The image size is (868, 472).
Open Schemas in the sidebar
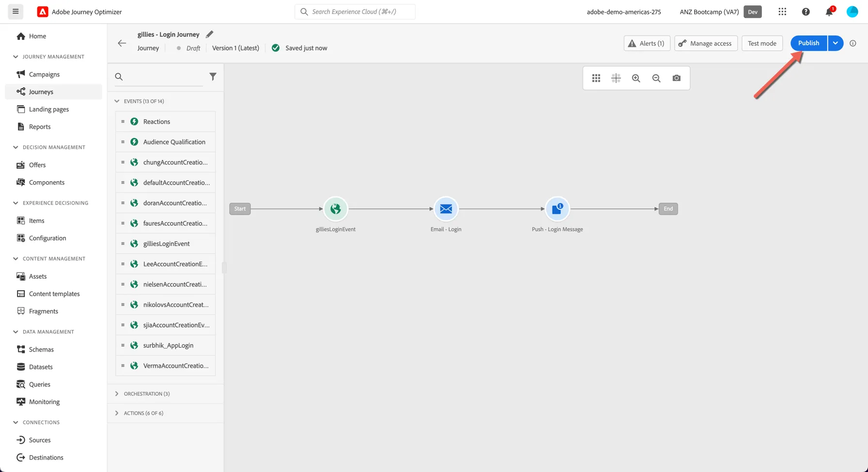[53, 349]
